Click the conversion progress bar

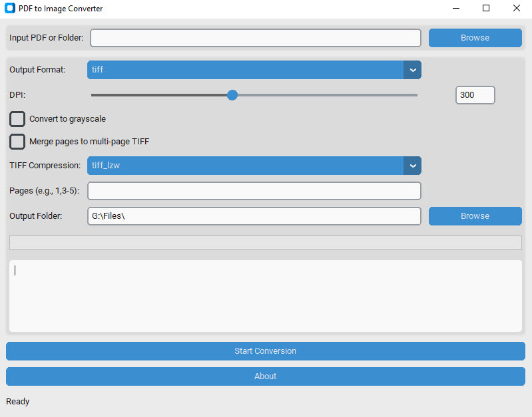click(265, 243)
